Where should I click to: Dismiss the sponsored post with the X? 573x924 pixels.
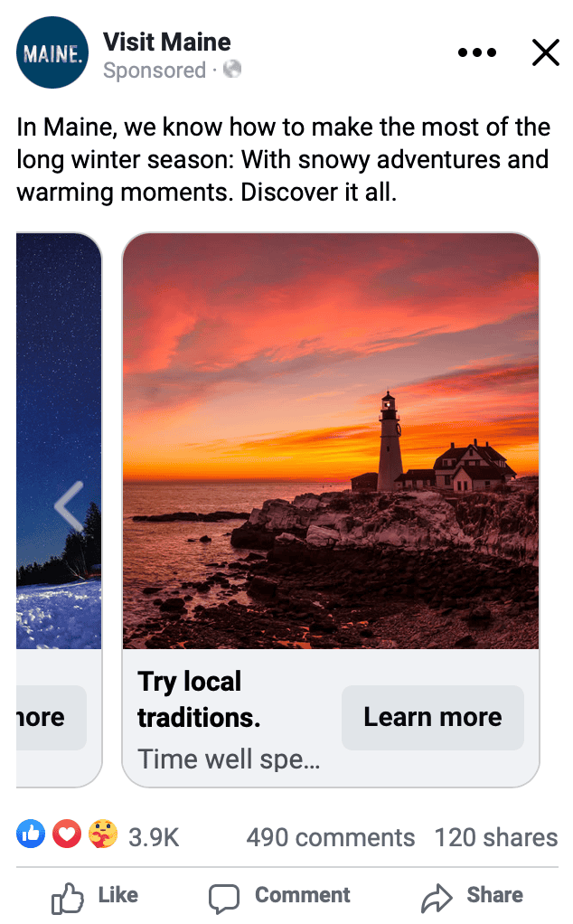(x=545, y=52)
